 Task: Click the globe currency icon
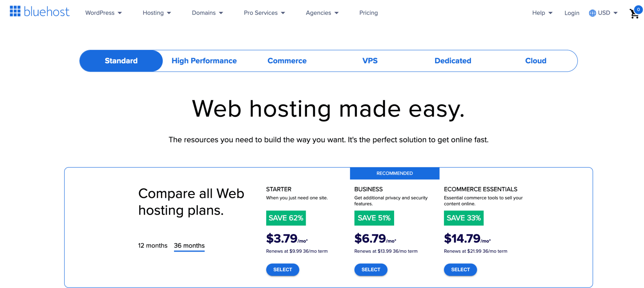click(x=592, y=13)
